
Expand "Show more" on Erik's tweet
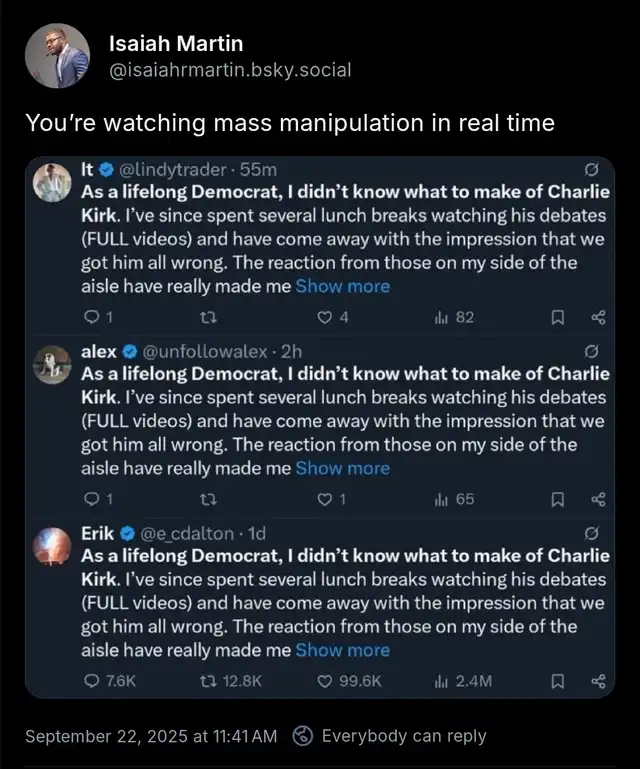(x=343, y=650)
